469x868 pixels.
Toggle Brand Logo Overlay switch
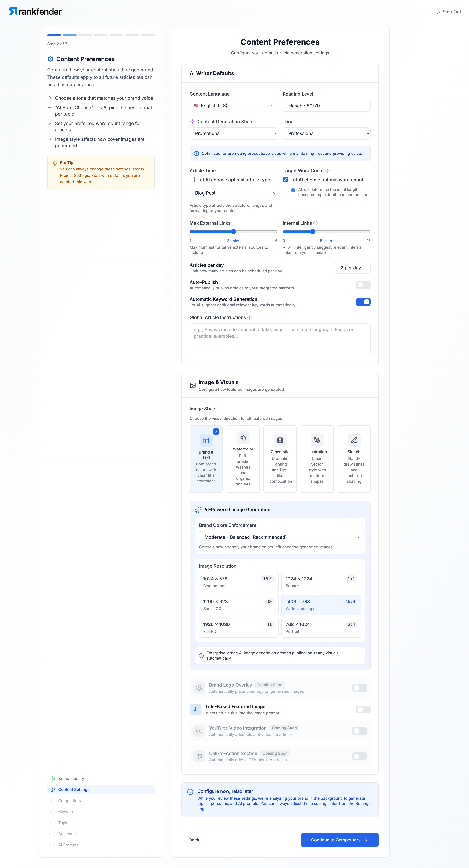(359, 688)
